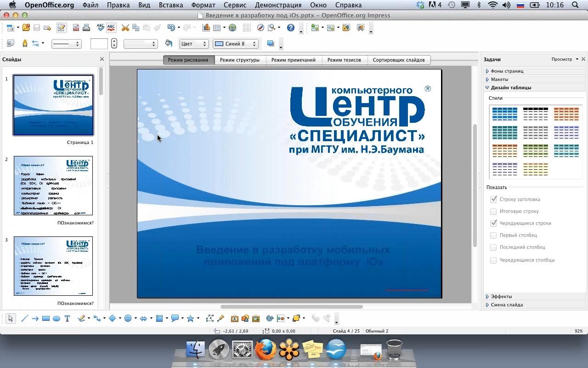588x368 pixels.
Task: Switch to the Режим тезисов tab
Action: tap(344, 60)
